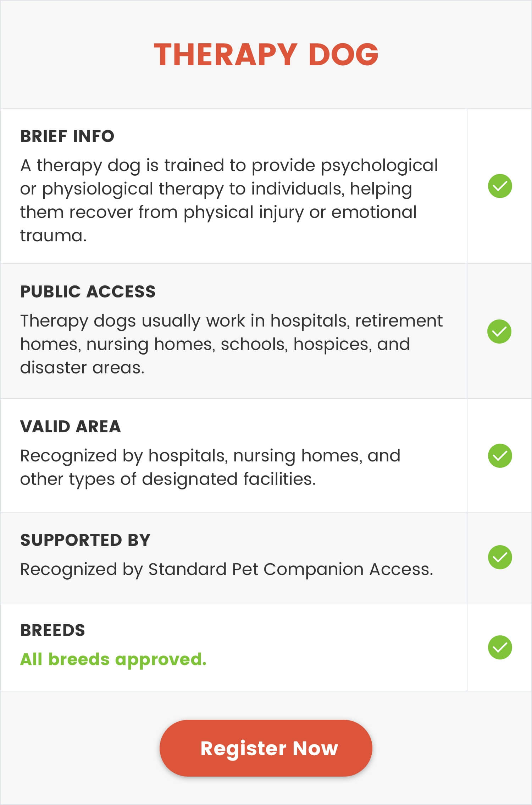532x805 pixels.
Task: Click the green checkmark beside Breeds
Action: click(500, 647)
